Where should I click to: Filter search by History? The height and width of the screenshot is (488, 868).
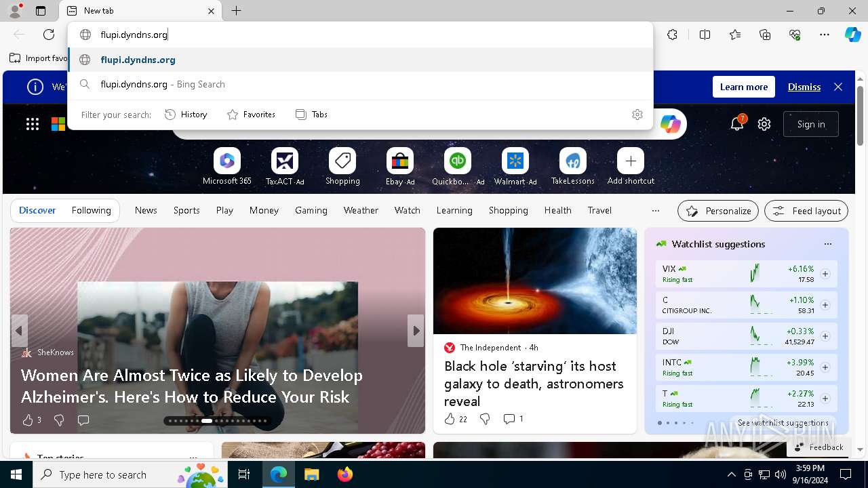186,115
